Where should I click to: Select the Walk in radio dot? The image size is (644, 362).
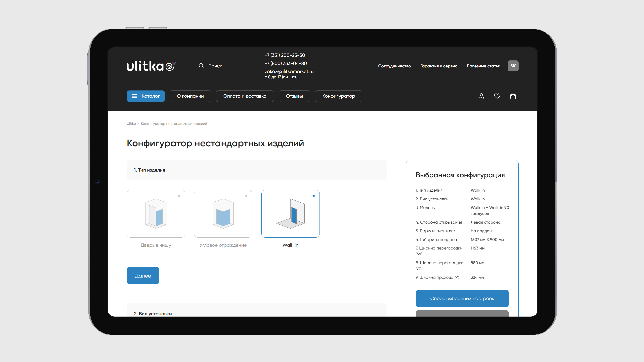pyautogui.click(x=314, y=196)
